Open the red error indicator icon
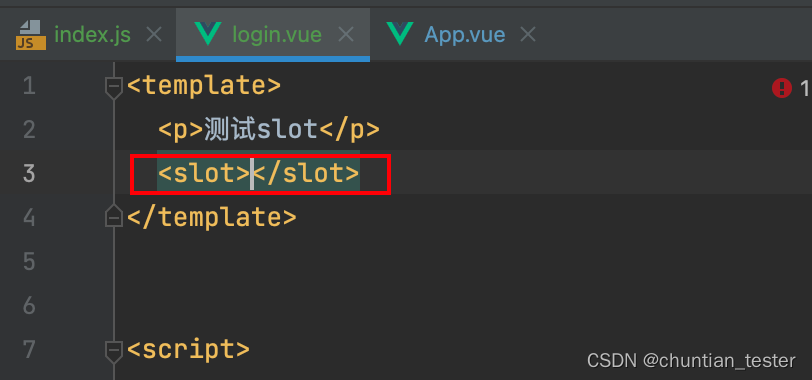This screenshot has width=812, height=380. pyautogui.click(x=781, y=88)
